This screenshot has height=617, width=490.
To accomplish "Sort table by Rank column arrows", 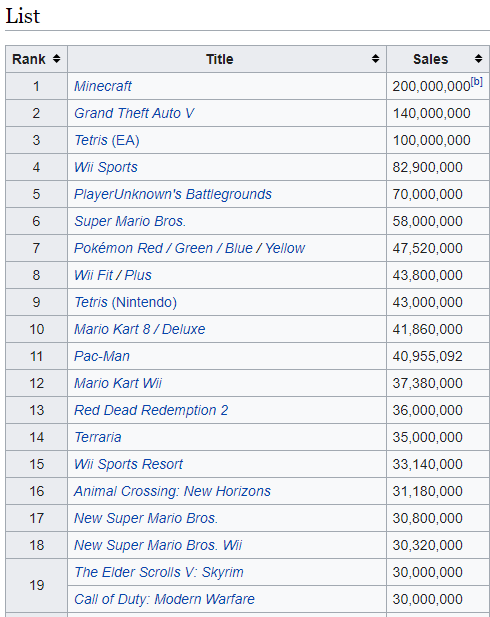I will point(57,59).
